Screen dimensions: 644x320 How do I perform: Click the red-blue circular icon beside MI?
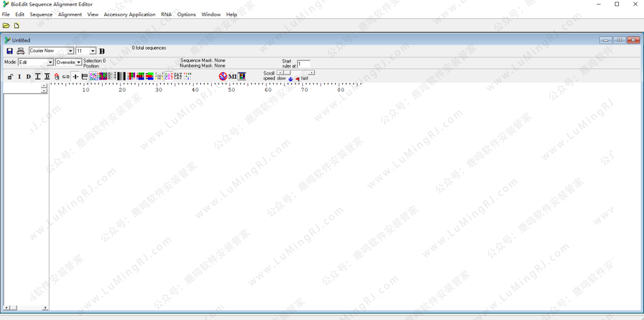click(x=223, y=76)
